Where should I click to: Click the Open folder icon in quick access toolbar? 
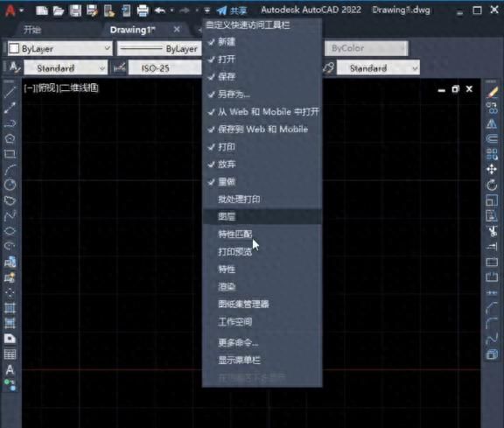[59, 11]
